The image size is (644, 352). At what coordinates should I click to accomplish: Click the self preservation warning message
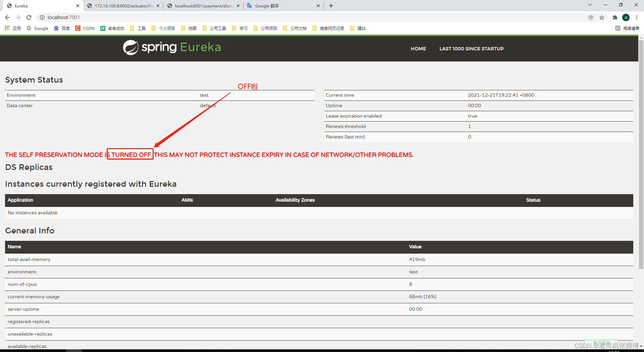[209, 155]
